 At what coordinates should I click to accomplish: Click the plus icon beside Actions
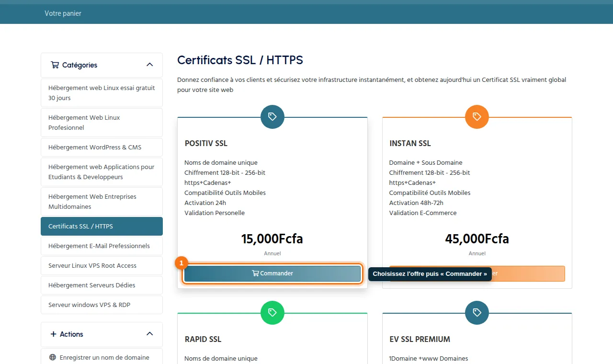[x=53, y=334]
